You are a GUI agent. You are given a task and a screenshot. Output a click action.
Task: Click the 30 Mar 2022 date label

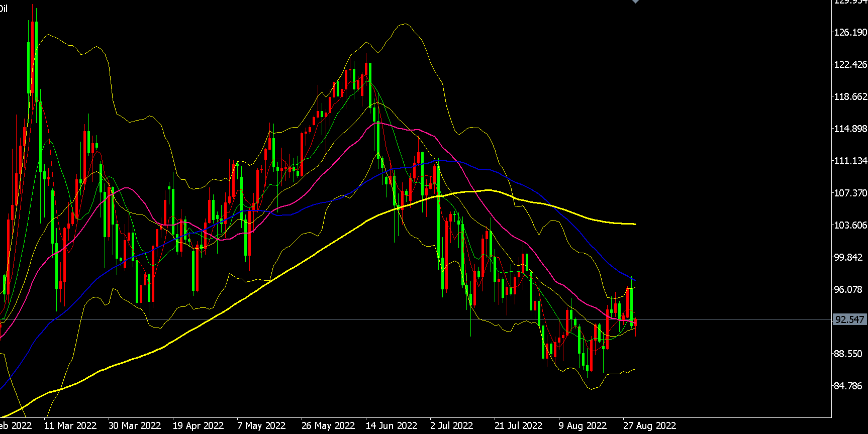(x=135, y=425)
